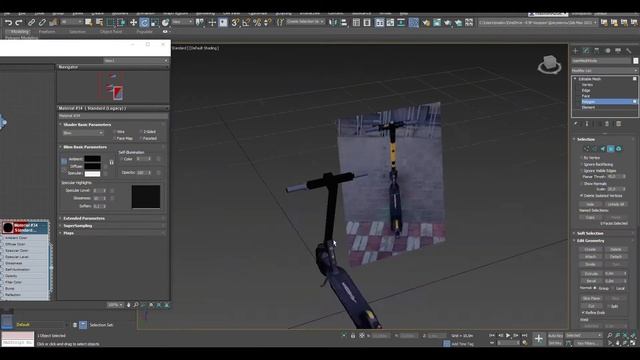Select the Select and Link tool
Screen dimensions: 640x360
[x=32, y=23]
